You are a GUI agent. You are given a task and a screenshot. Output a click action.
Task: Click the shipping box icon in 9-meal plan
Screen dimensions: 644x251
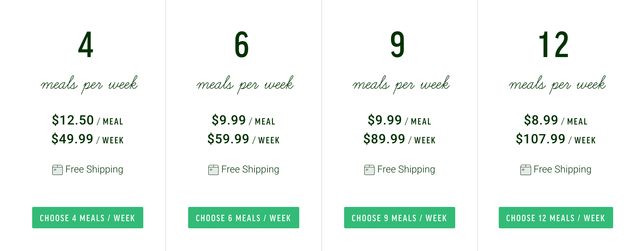(369, 170)
